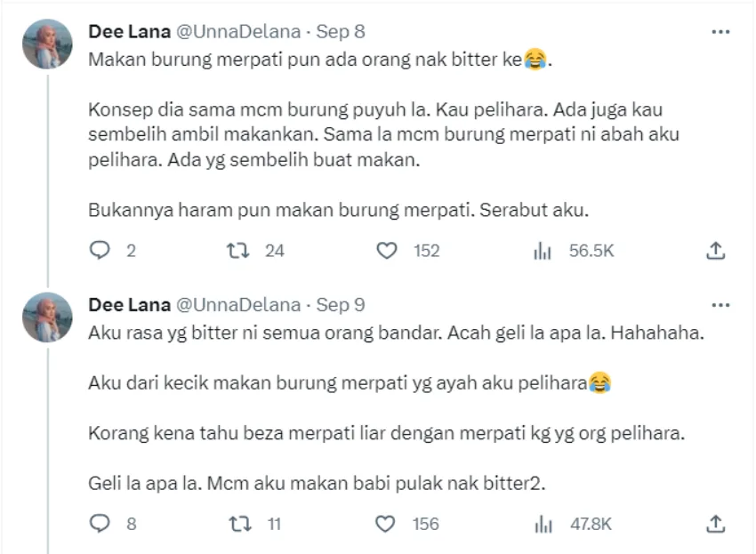756x554 pixels.
Task: Open Dee Lana profile name in first tweet
Action: tap(129, 32)
